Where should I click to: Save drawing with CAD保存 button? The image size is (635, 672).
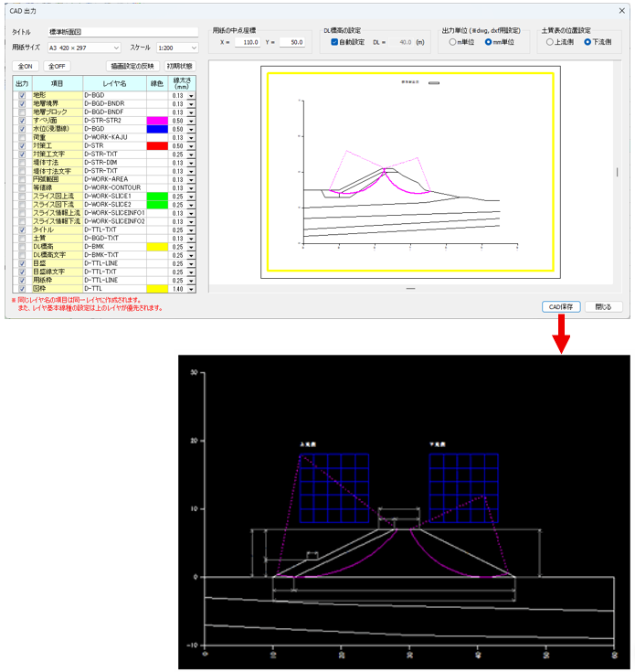pos(561,307)
